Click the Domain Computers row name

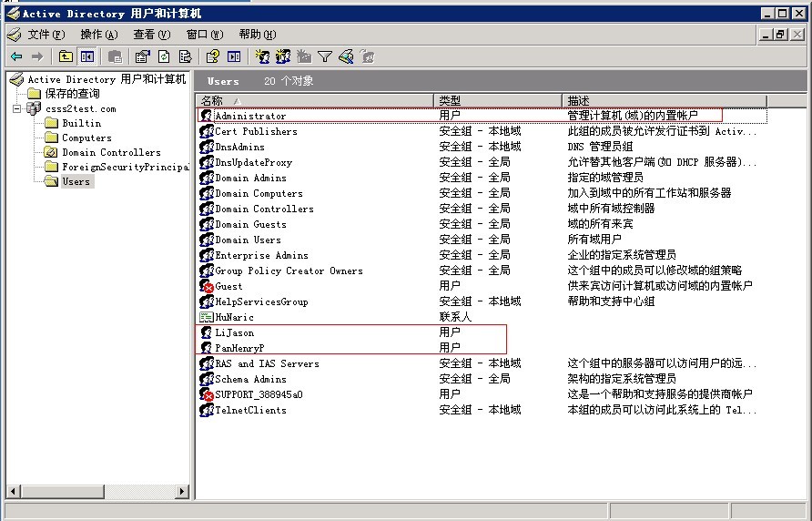pyautogui.click(x=259, y=193)
